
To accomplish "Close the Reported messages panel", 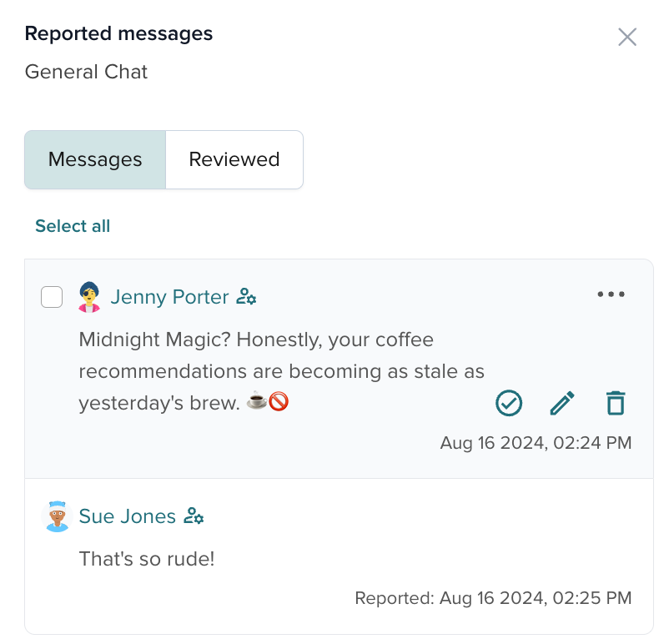I will tap(627, 37).
